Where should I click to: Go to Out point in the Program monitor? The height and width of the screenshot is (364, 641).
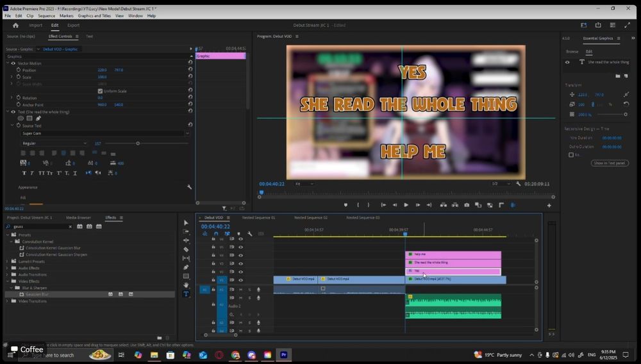click(429, 205)
